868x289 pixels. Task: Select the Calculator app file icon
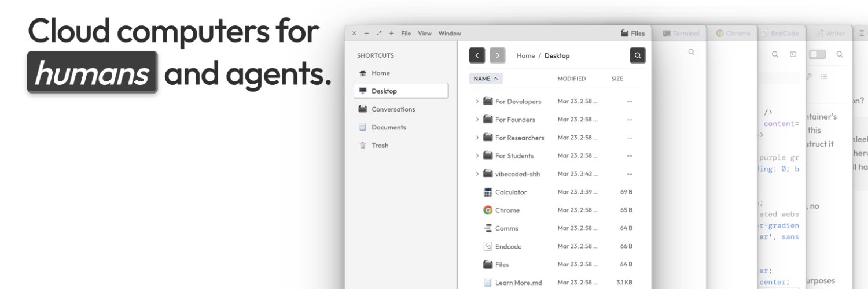pyautogui.click(x=488, y=192)
